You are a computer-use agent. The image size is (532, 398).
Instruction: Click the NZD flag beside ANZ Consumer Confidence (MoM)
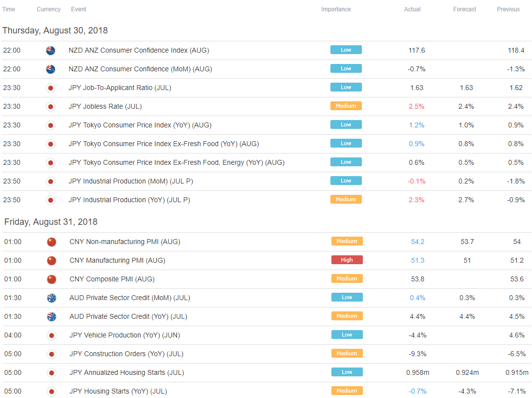[x=51, y=69]
